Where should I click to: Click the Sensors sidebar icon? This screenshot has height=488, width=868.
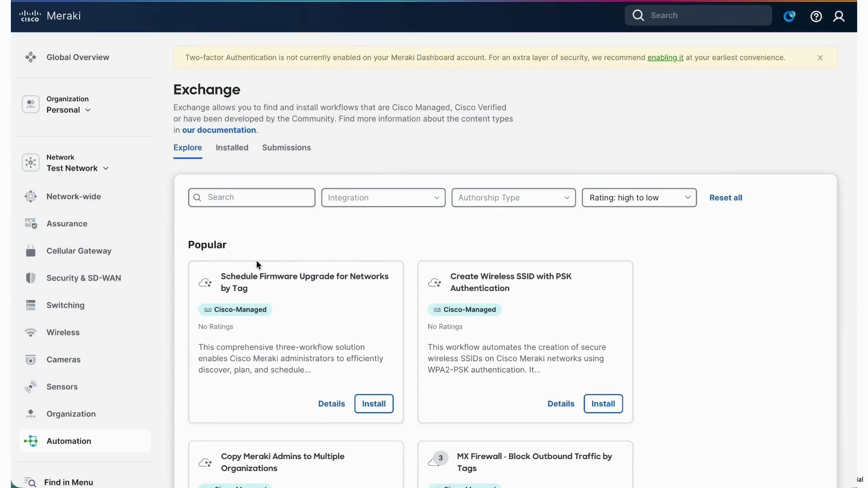[31, 387]
